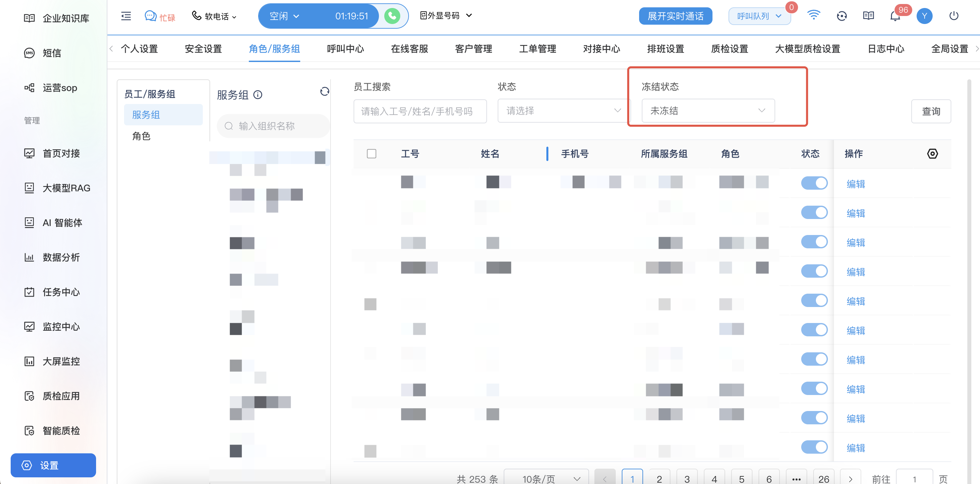This screenshot has height=484, width=980.
Task: Open 大模型RAG in sidebar
Action: (x=57, y=188)
